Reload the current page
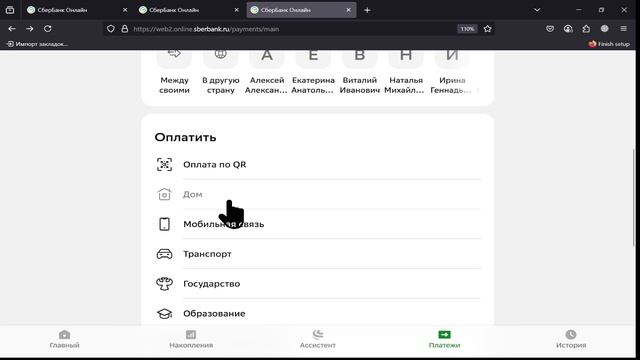Image resolution: width=640 pixels, height=360 pixels. point(48,29)
